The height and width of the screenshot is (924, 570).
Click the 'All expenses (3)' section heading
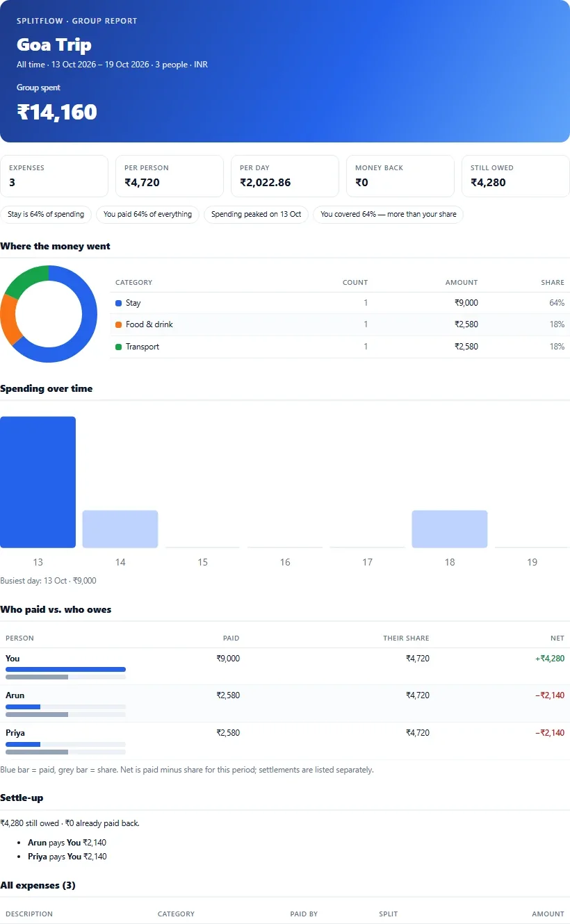pyautogui.click(x=38, y=885)
